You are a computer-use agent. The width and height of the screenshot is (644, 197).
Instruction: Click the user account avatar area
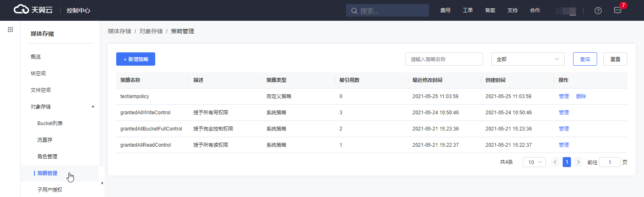pyautogui.click(x=566, y=11)
